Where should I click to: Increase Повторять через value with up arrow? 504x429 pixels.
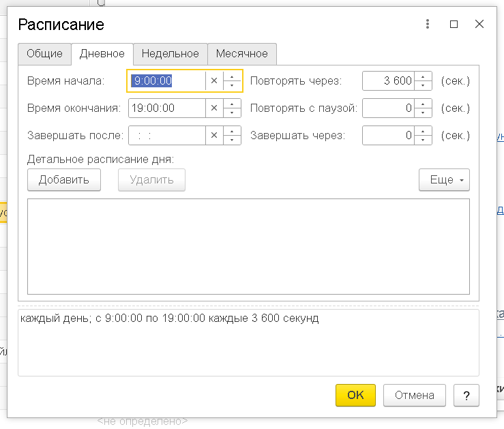coord(424,77)
